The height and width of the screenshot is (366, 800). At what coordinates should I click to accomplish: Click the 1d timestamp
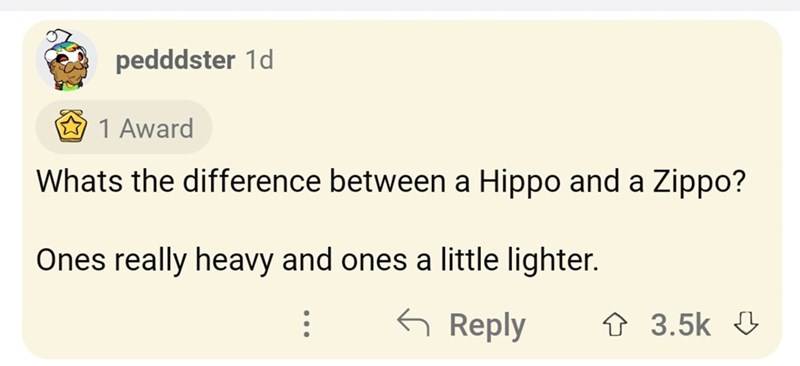coord(259,61)
